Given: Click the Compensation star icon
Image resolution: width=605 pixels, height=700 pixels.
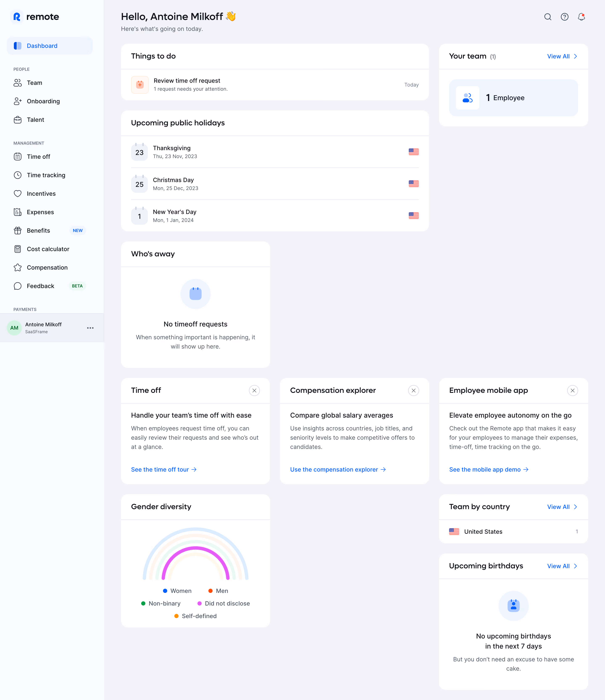Looking at the screenshot, I should point(18,267).
